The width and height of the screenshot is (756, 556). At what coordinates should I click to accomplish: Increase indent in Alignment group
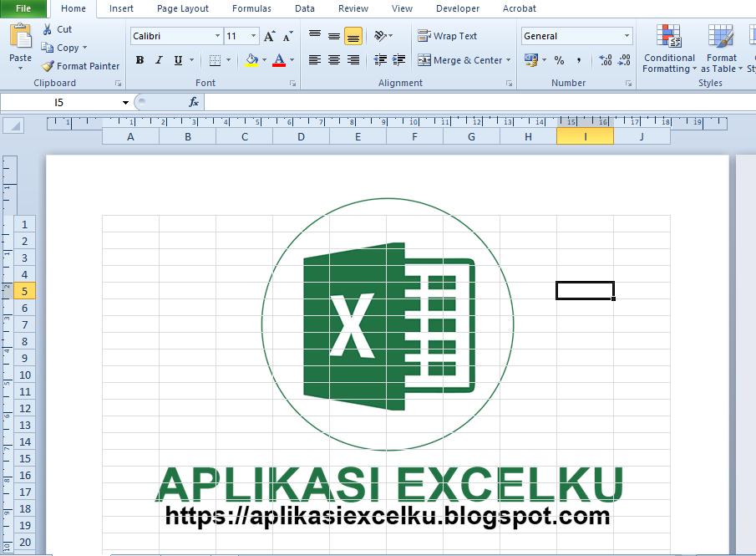[399, 60]
